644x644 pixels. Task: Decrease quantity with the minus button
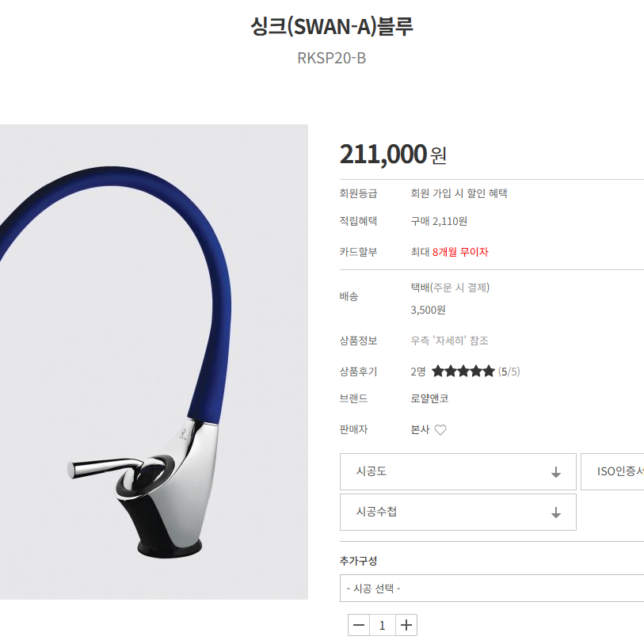(x=359, y=625)
